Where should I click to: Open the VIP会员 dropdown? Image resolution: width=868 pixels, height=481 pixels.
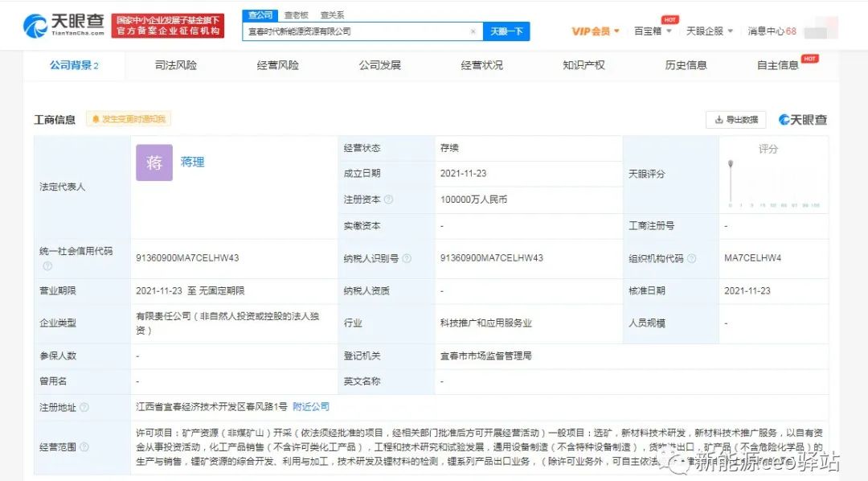[595, 31]
